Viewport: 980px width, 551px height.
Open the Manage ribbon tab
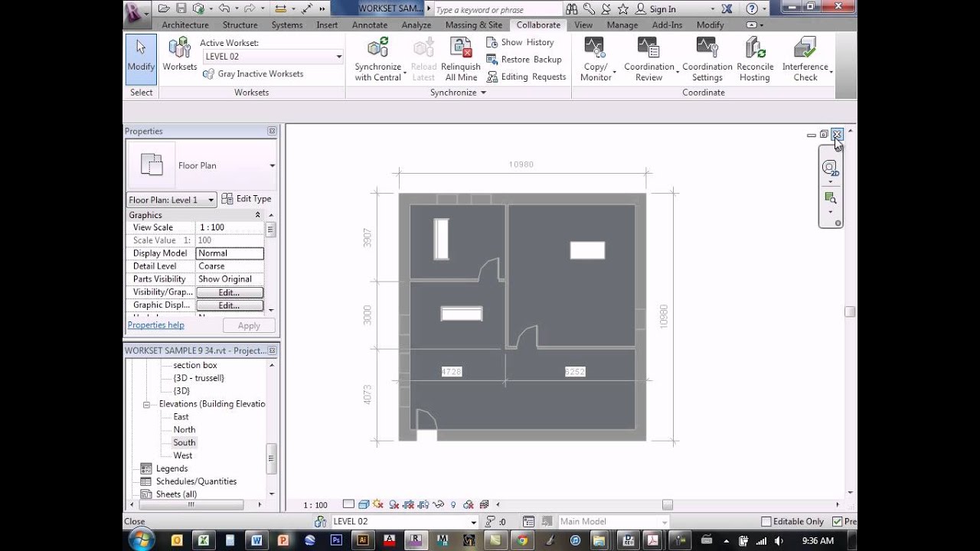tap(622, 24)
